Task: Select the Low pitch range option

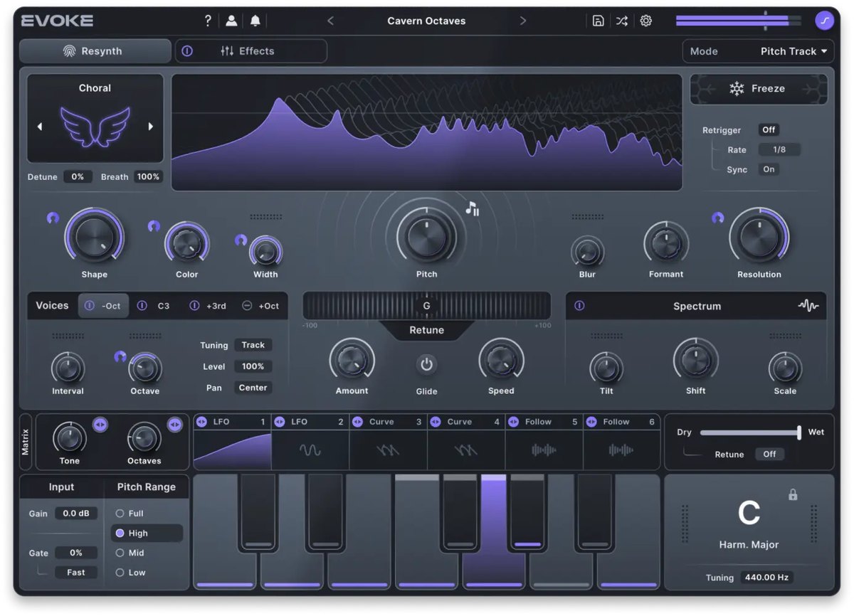Action: 130,573
